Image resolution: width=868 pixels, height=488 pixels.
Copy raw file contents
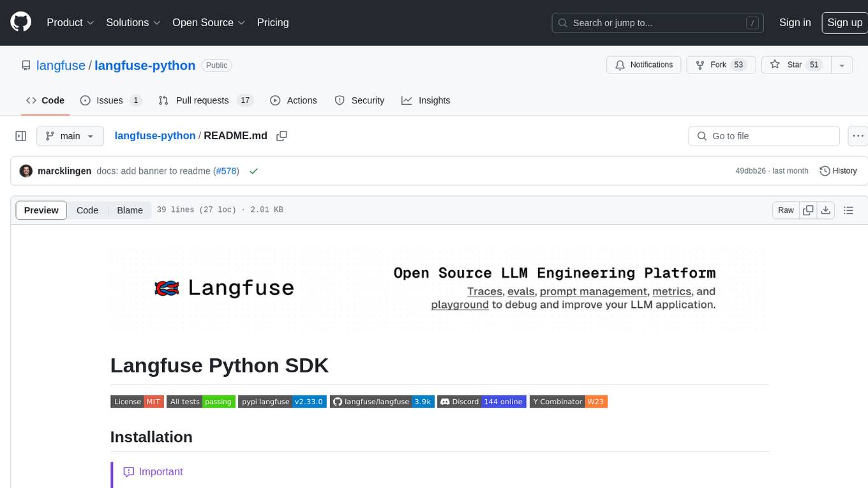pos(808,210)
